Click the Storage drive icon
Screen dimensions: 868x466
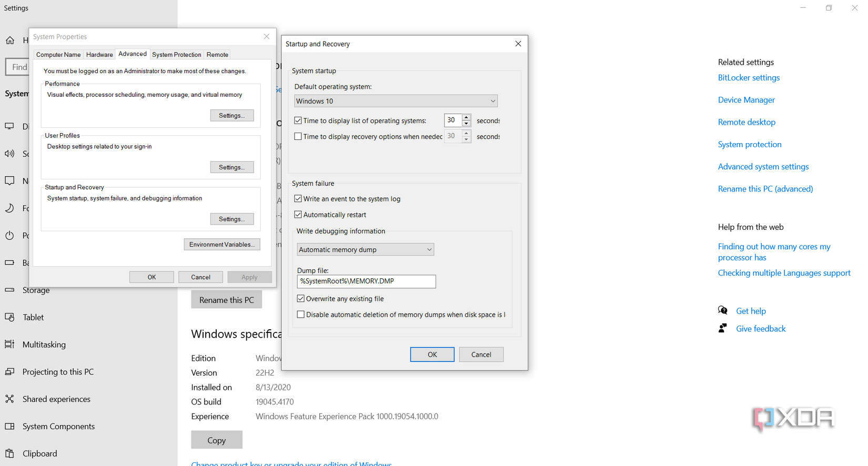(x=9, y=290)
